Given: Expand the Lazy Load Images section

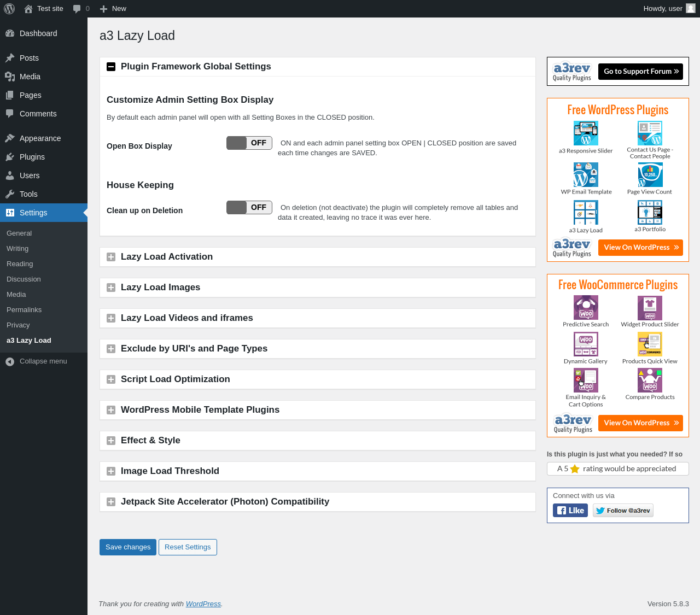Looking at the screenshot, I should tap(318, 288).
